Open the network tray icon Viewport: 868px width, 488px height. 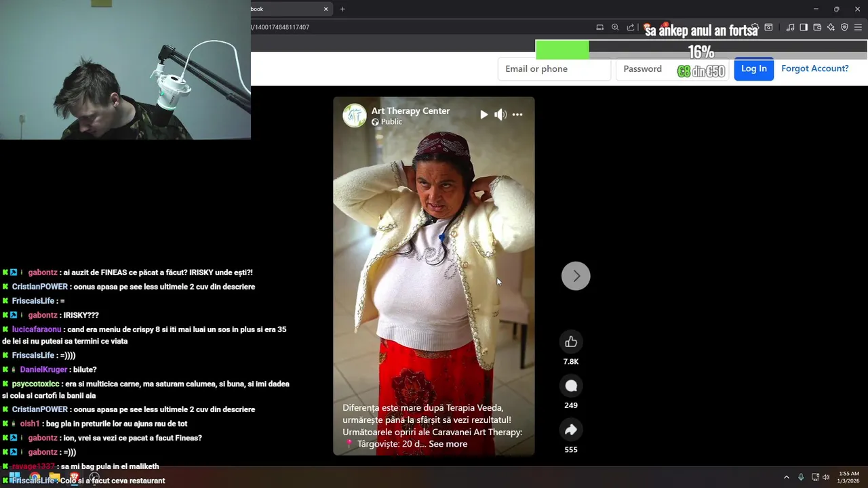click(815, 477)
